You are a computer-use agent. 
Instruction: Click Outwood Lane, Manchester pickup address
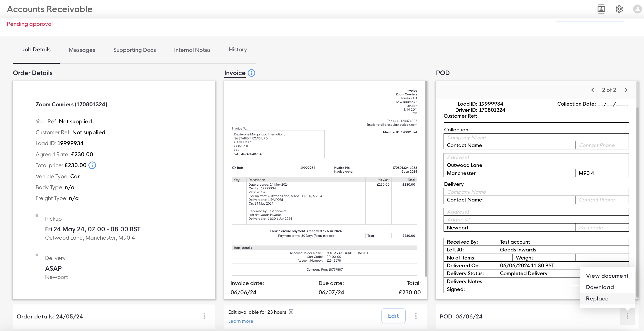(x=90, y=238)
